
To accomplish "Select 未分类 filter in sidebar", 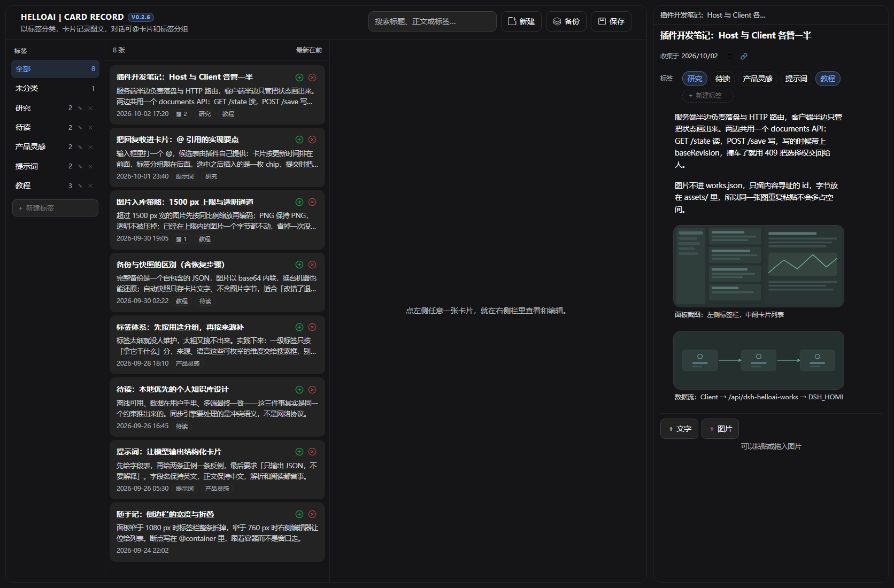I will click(55, 88).
